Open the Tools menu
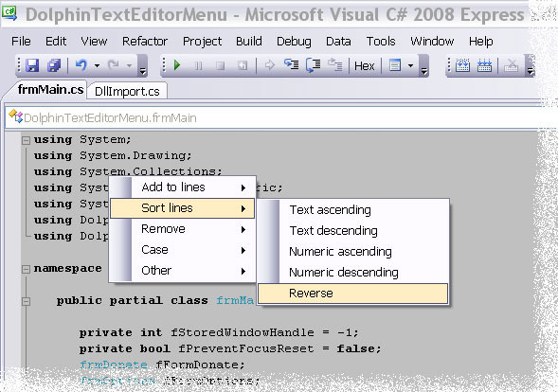Image resolution: width=558 pixels, height=392 pixels. [381, 42]
